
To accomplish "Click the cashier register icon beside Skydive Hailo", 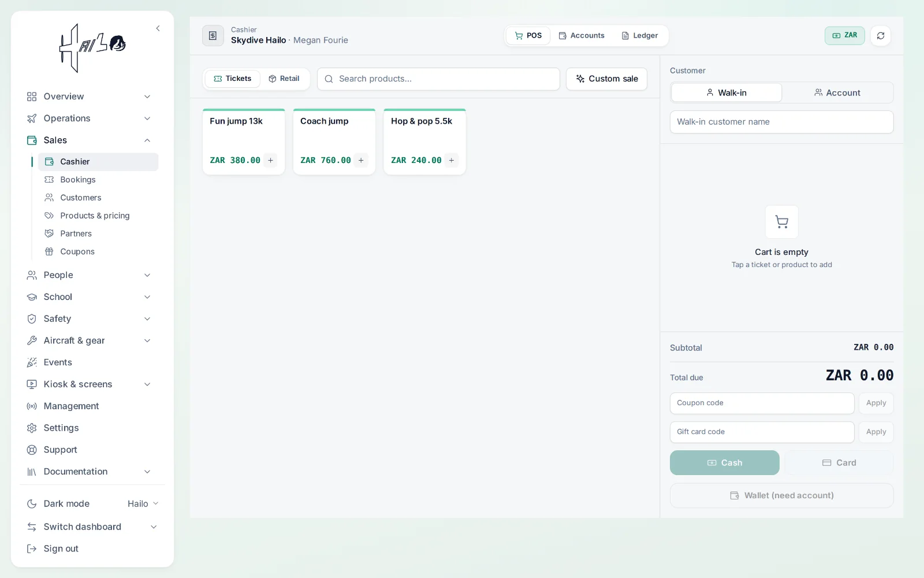I will tap(213, 36).
